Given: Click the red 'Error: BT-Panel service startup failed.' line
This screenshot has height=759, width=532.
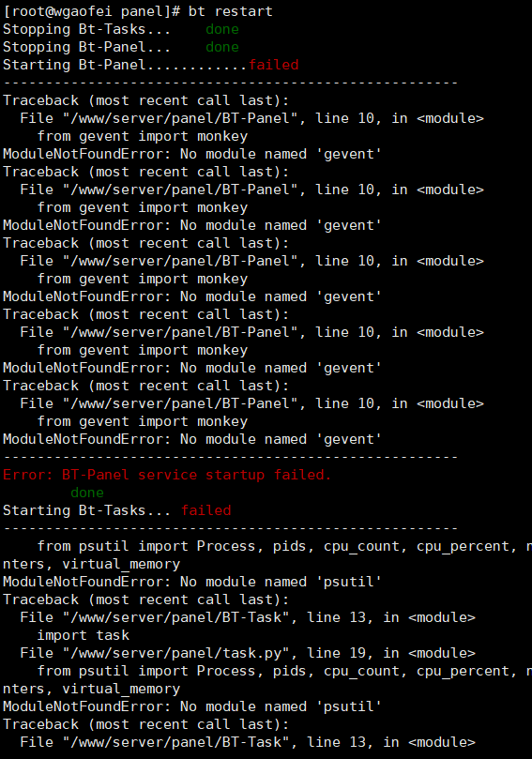Looking at the screenshot, I should click(167, 475).
